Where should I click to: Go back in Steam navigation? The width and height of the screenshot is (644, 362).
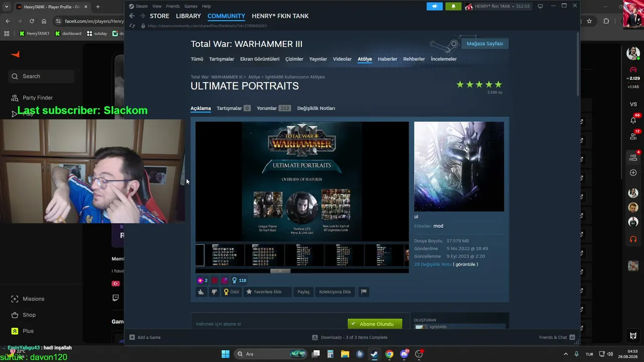point(132,16)
